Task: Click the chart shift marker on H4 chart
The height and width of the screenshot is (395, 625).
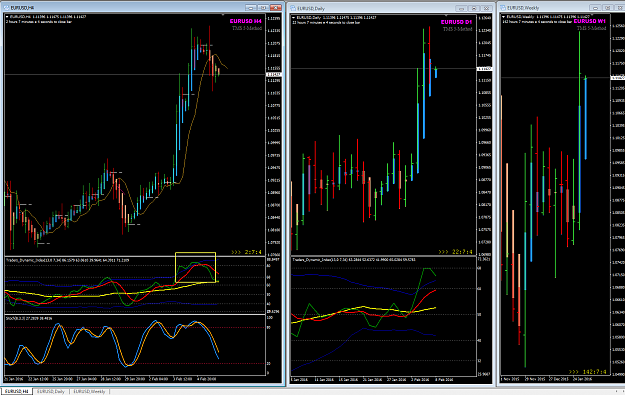Action: (223, 15)
